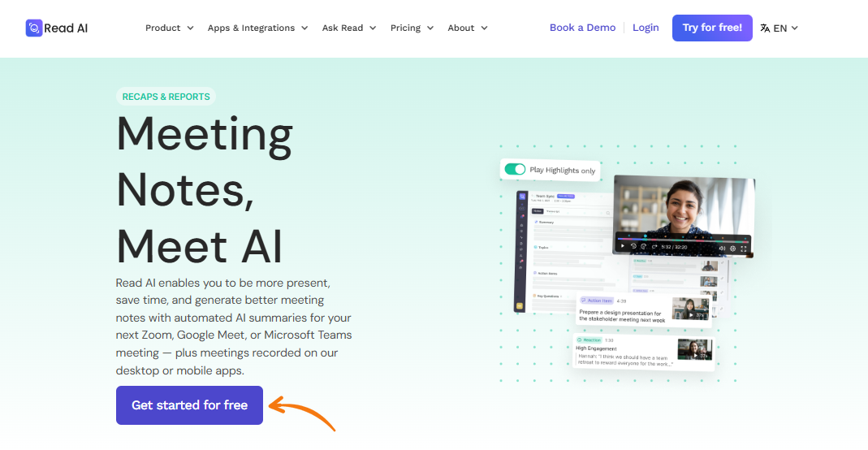Click the purple search icon atop the mockup sidebar
The height and width of the screenshot is (450, 868).
click(522, 197)
